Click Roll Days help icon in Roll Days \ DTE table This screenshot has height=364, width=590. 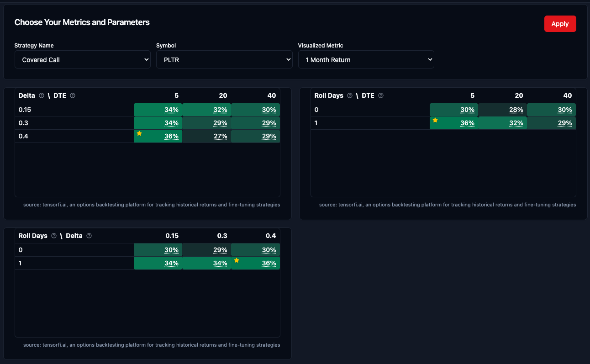pos(350,95)
